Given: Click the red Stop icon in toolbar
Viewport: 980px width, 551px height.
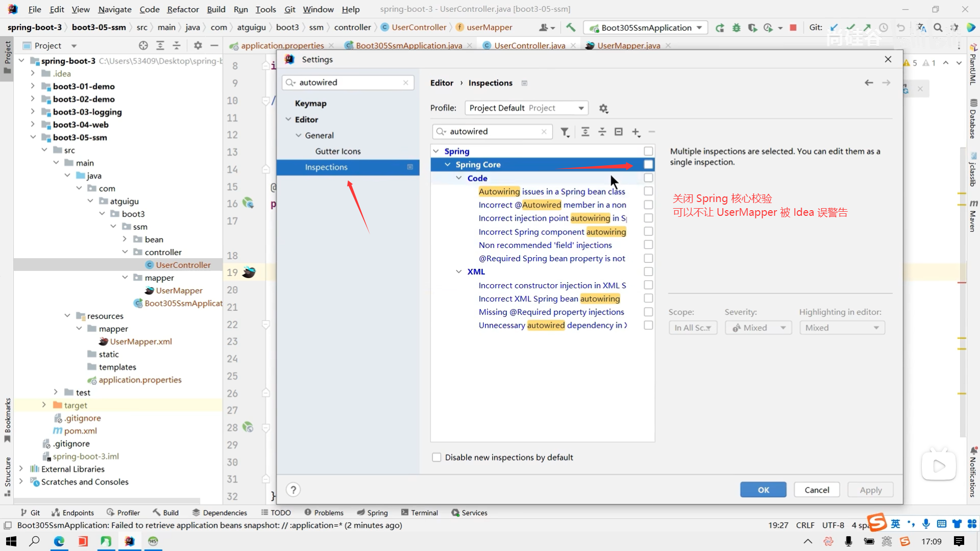Looking at the screenshot, I should 793,28.
